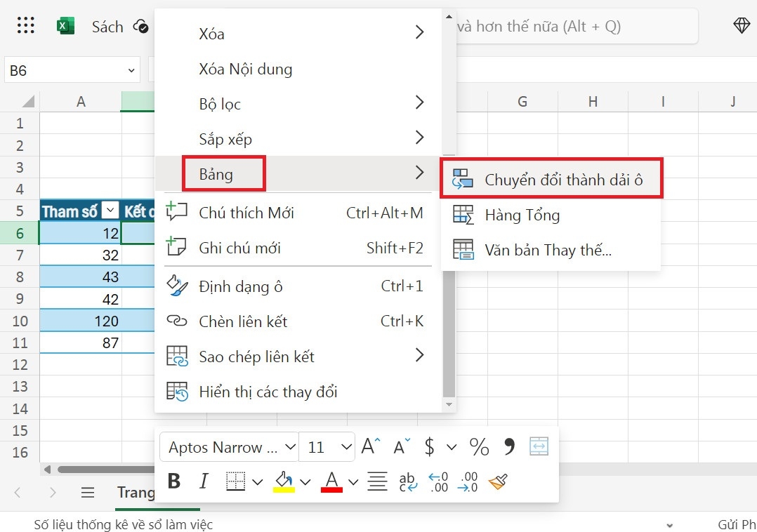Screen dimensions: 757x532
Task: Select the Bảng menu item
Action: [x=298, y=173]
